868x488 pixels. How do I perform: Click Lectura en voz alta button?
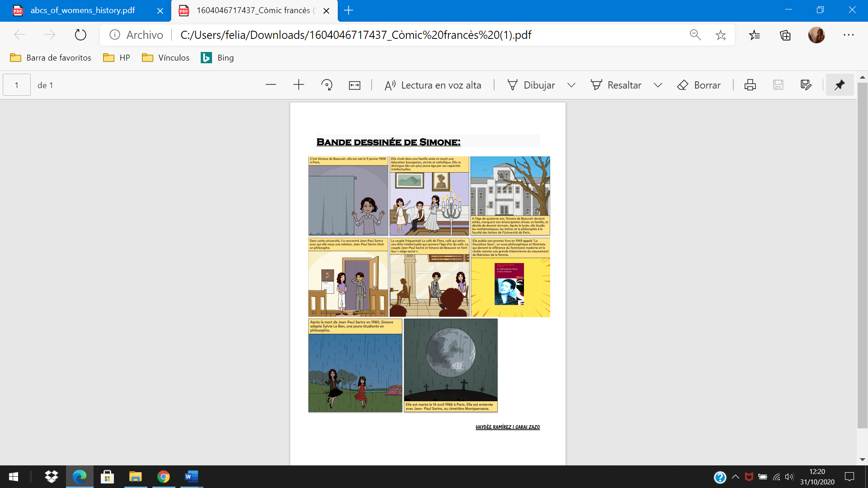[x=433, y=85]
